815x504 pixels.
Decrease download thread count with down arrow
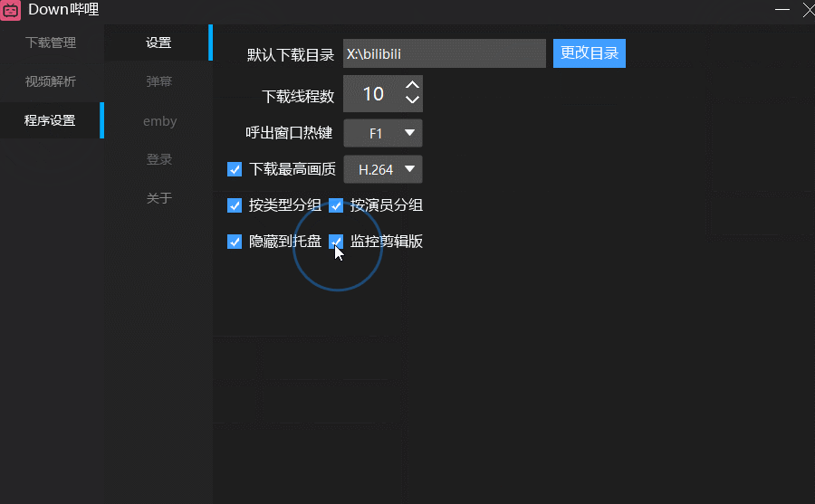412,100
